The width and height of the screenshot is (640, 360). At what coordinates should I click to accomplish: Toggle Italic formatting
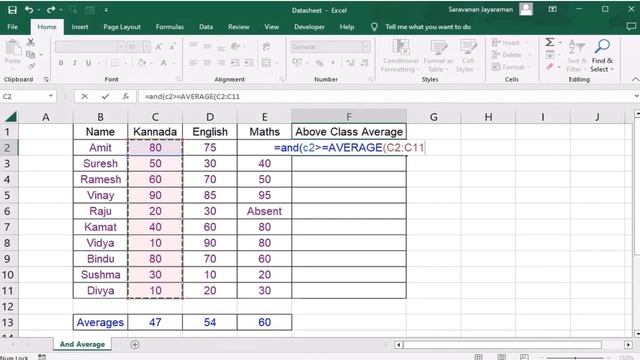point(74,63)
